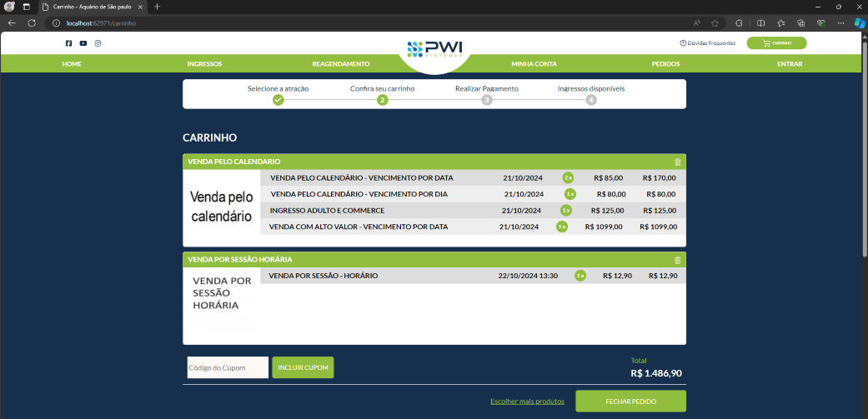Click the quantity badge for Ingresso Adulto

click(565, 210)
